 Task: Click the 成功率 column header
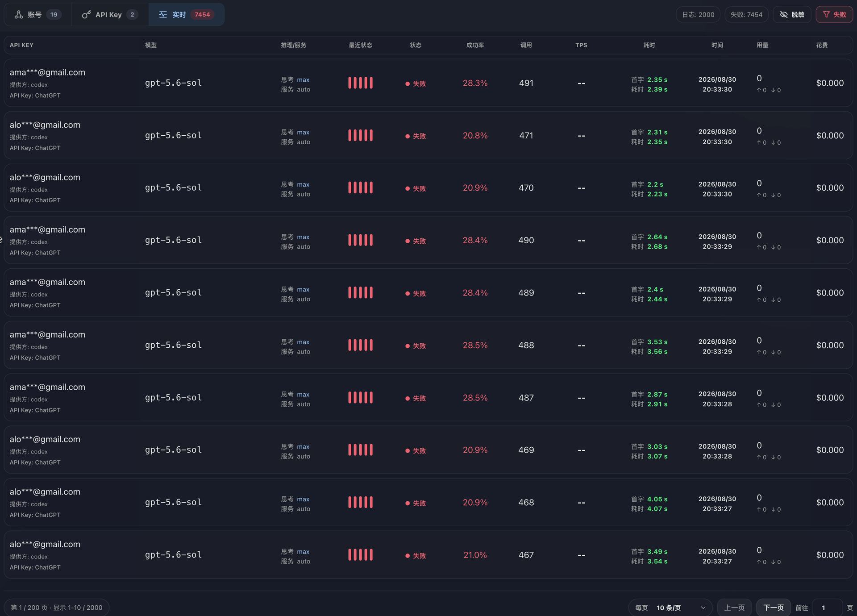(475, 45)
